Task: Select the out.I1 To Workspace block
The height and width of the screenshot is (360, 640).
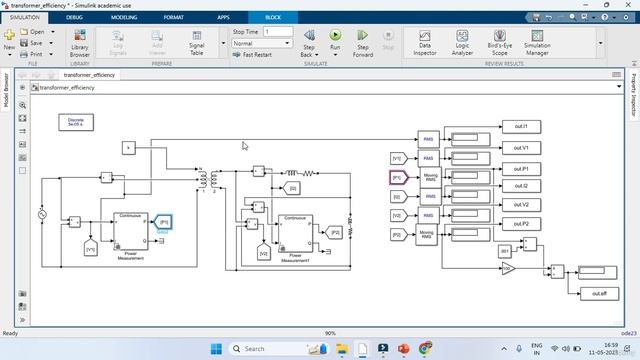Action: 521,127
